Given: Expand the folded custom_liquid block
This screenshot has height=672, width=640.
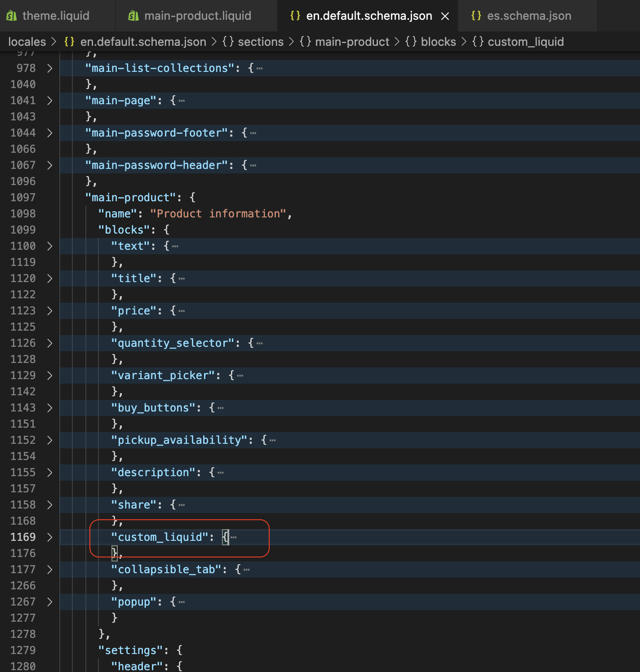Looking at the screenshot, I should point(50,537).
